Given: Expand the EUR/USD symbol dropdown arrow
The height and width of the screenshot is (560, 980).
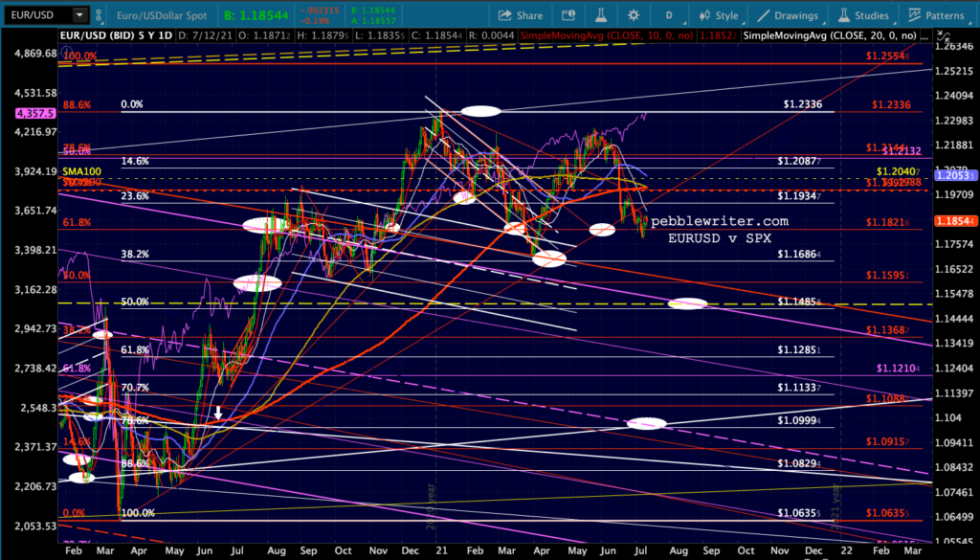Looking at the screenshot, I should (x=79, y=15).
